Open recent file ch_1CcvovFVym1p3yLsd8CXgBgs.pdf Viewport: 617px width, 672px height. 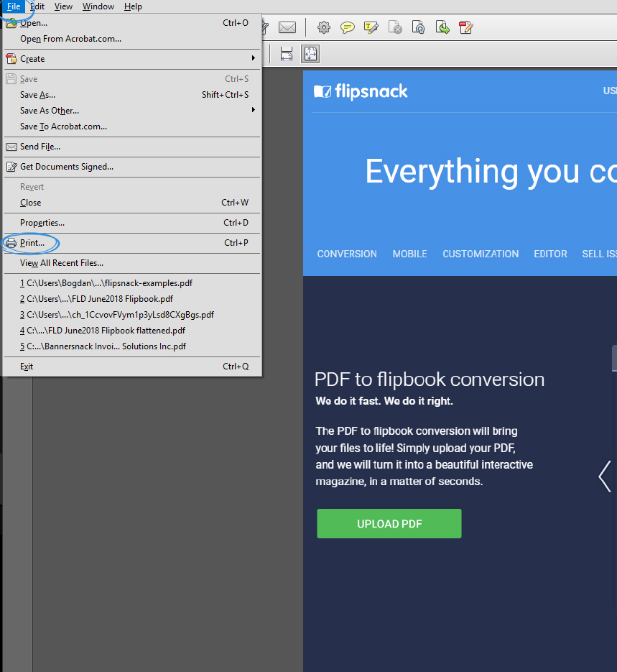(132, 315)
